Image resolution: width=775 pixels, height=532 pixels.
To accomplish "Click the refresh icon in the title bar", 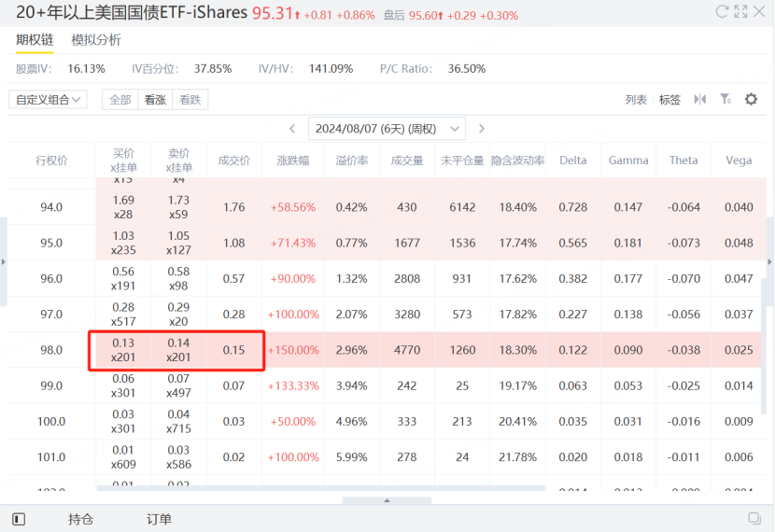I will [x=722, y=11].
